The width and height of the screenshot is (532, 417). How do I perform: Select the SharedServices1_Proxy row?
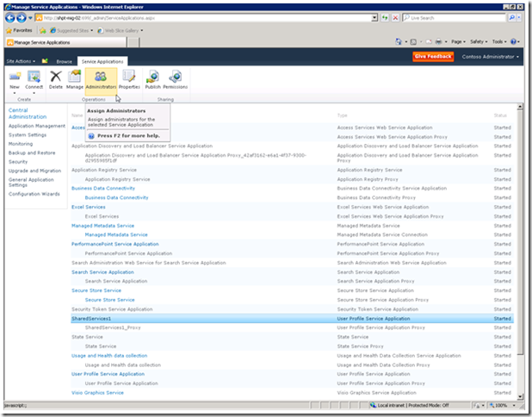point(292,327)
